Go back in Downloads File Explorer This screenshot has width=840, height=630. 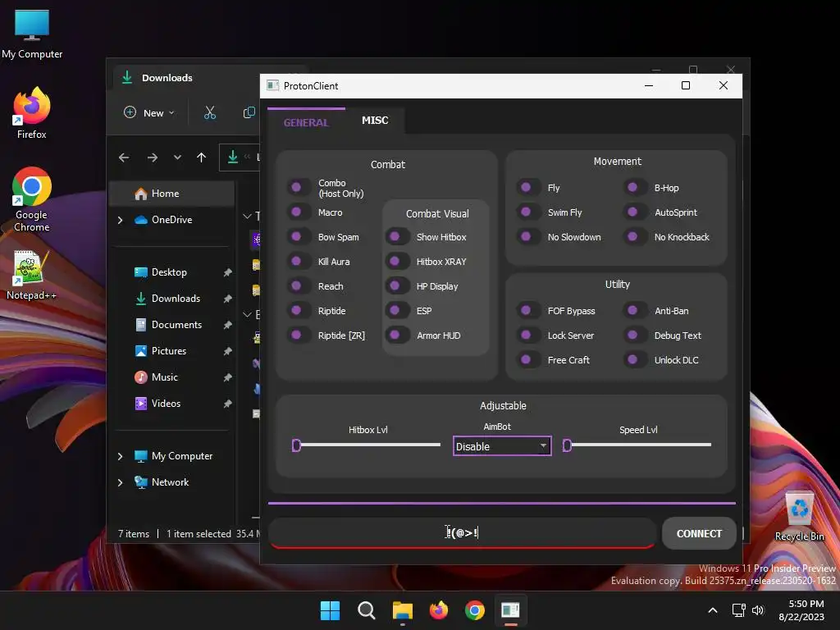pos(124,157)
